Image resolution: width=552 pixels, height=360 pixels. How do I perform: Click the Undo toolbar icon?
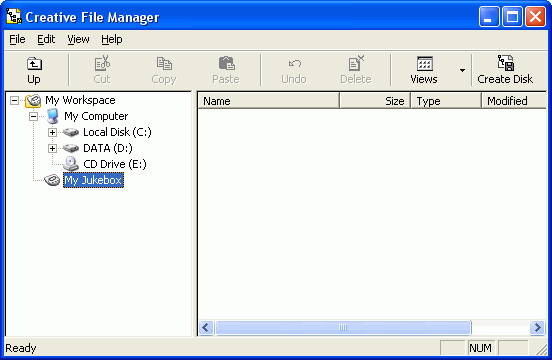pos(294,64)
